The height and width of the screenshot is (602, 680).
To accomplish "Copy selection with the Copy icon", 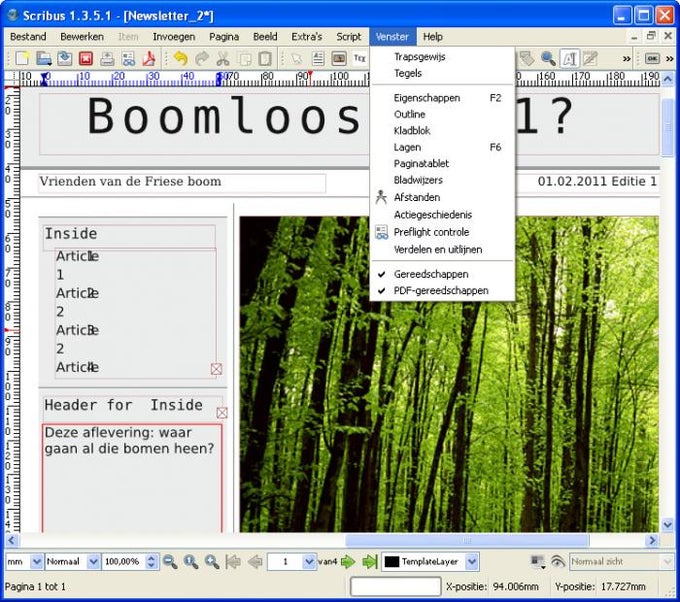I will tap(244, 58).
